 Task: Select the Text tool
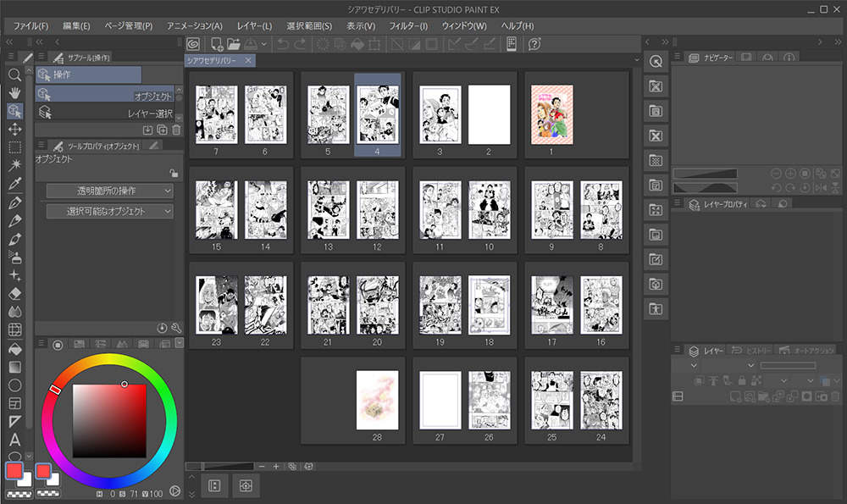(x=14, y=440)
